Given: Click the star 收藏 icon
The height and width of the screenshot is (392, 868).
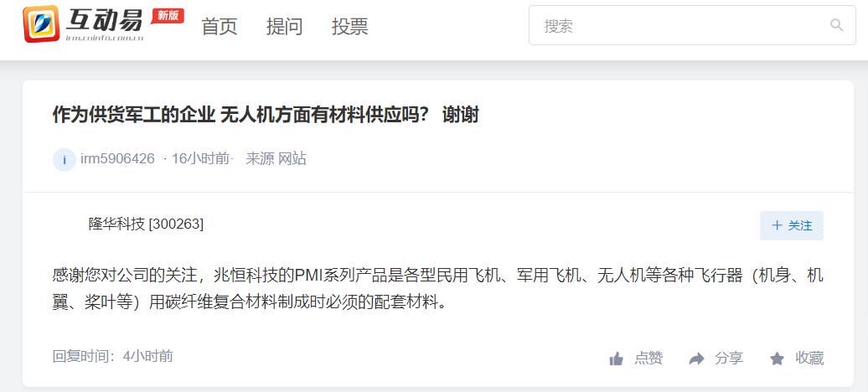Looking at the screenshot, I should pos(778,358).
